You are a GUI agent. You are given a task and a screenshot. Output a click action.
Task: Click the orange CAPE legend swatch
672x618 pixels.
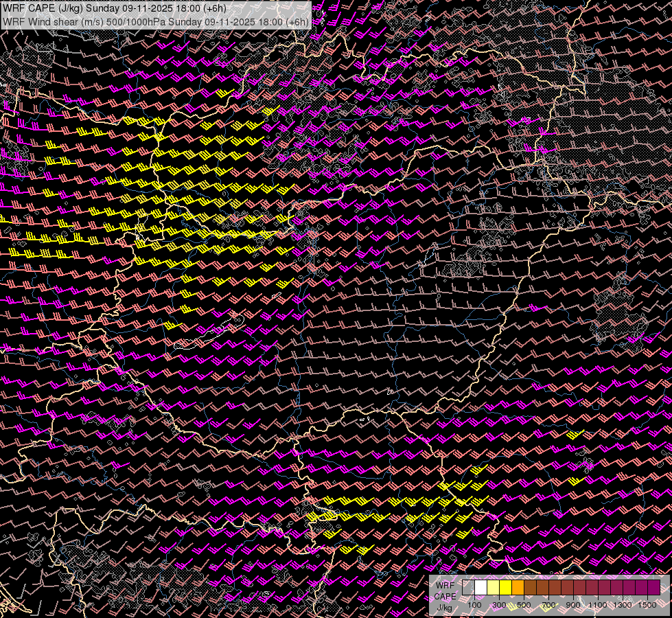(x=518, y=588)
